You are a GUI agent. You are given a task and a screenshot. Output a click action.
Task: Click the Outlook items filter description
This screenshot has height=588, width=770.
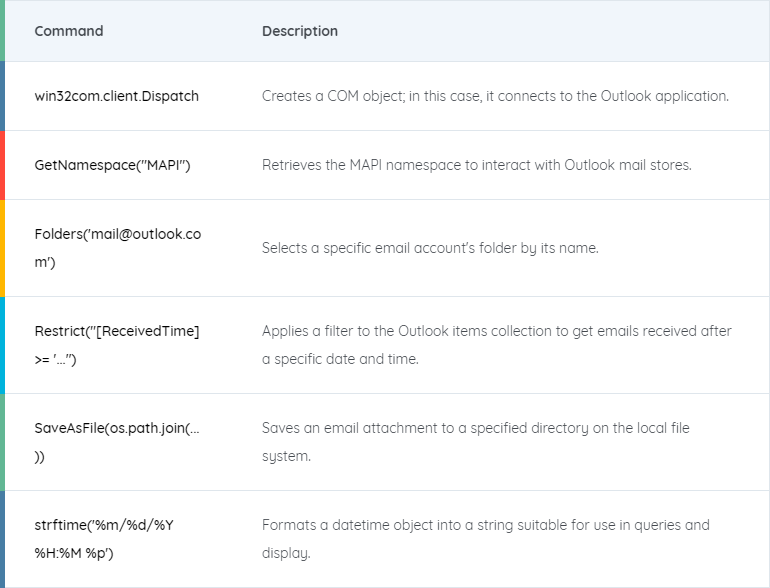pos(496,345)
